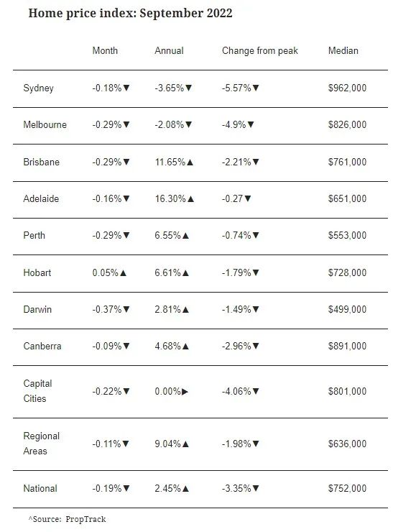Screen dimensions: 398x532
Task: Click the down arrow beside National's -3.35%
Action: pyautogui.click(x=256, y=488)
